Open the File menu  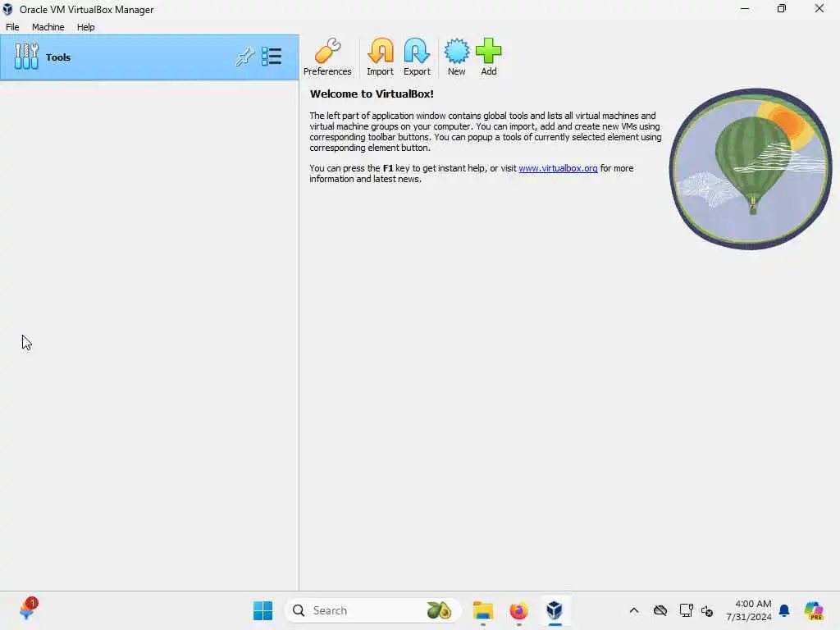[x=12, y=27]
